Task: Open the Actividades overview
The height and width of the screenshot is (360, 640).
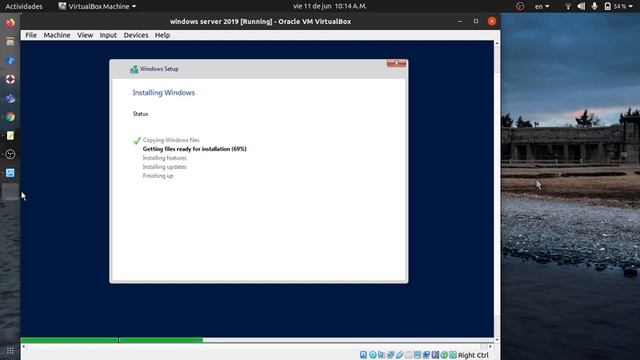Action: [24, 6]
